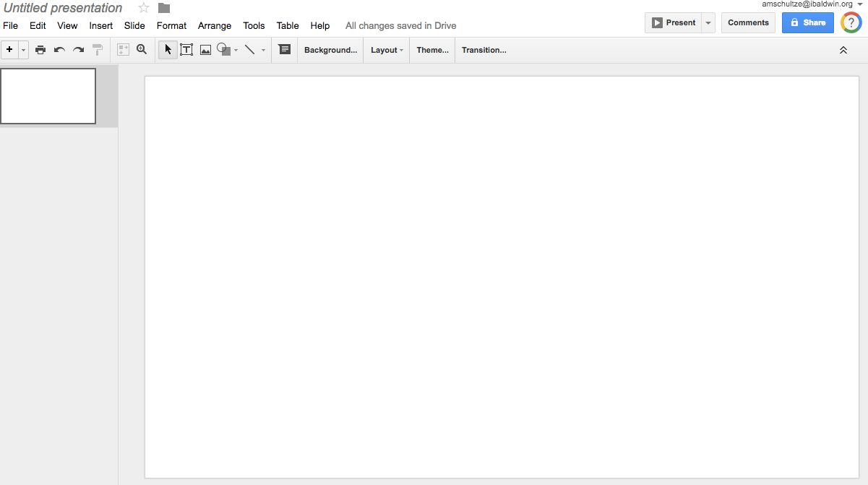This screenshot has height=485, width=868.
Task: Select the Text box tool
Action: [186, 50]
